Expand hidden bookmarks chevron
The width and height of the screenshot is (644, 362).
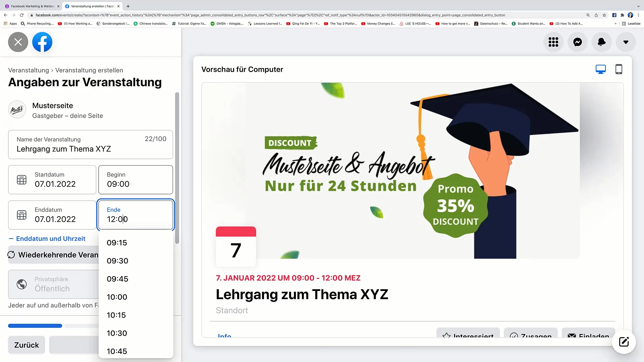pyautogui.click(x=615, y=23)
